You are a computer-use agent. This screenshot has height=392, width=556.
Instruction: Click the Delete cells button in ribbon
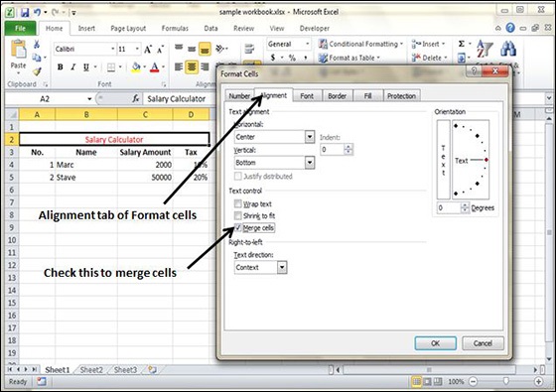pyautogui.click(x=429, y=58)
